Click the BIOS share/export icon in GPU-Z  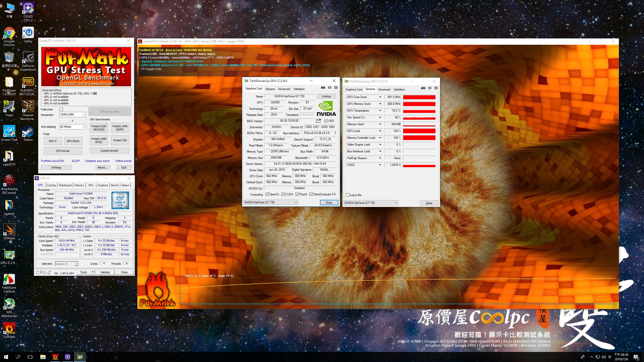pos(318,121)
